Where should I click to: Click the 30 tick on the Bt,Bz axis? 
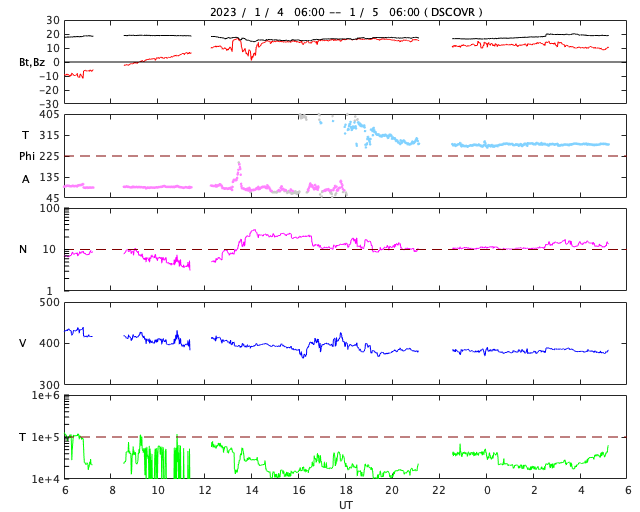53,20
